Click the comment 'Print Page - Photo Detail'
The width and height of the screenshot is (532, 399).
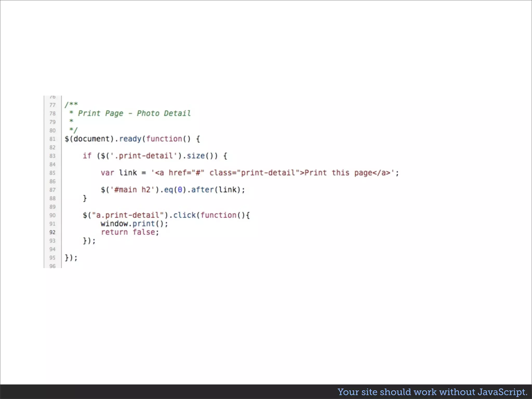click(x=134, y=114)
